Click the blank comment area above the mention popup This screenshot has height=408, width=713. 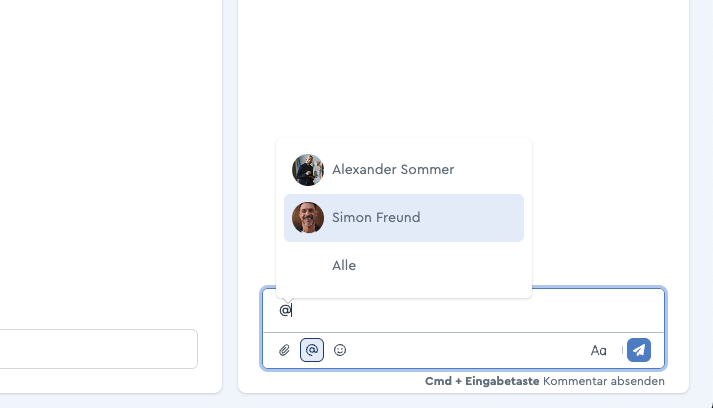460,70
